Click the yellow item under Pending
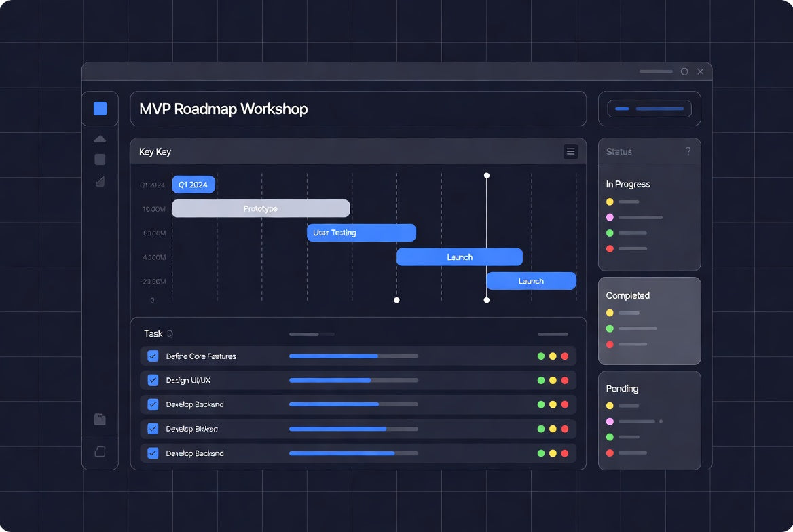The image size is (793, 532). pyautogui.click(x=623, y=406)
